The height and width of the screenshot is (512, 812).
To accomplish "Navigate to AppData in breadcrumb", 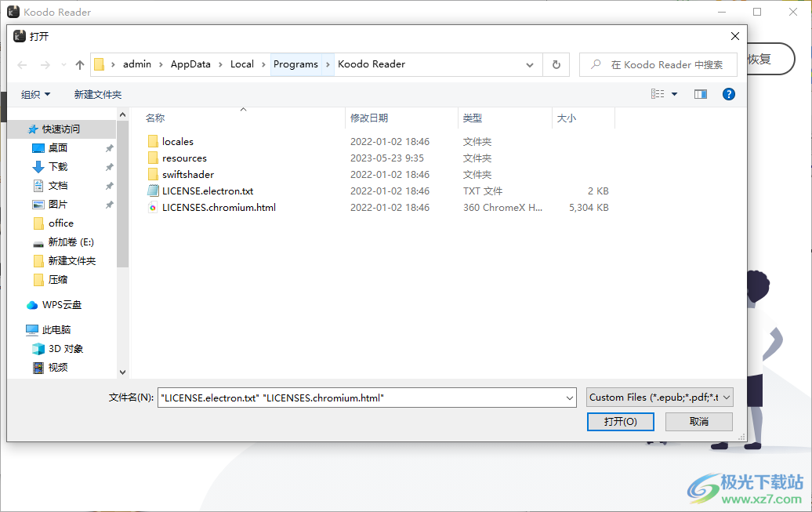I will [x=190, y=64].
